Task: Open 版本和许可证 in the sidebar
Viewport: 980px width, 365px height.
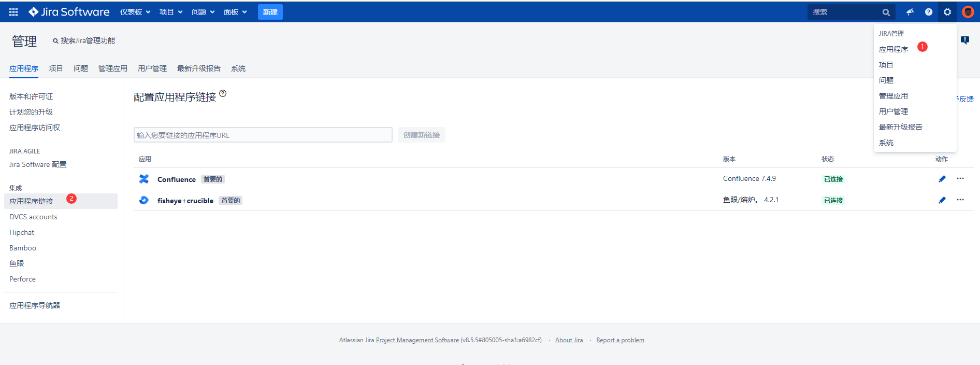Action: [x=31, y=96]
